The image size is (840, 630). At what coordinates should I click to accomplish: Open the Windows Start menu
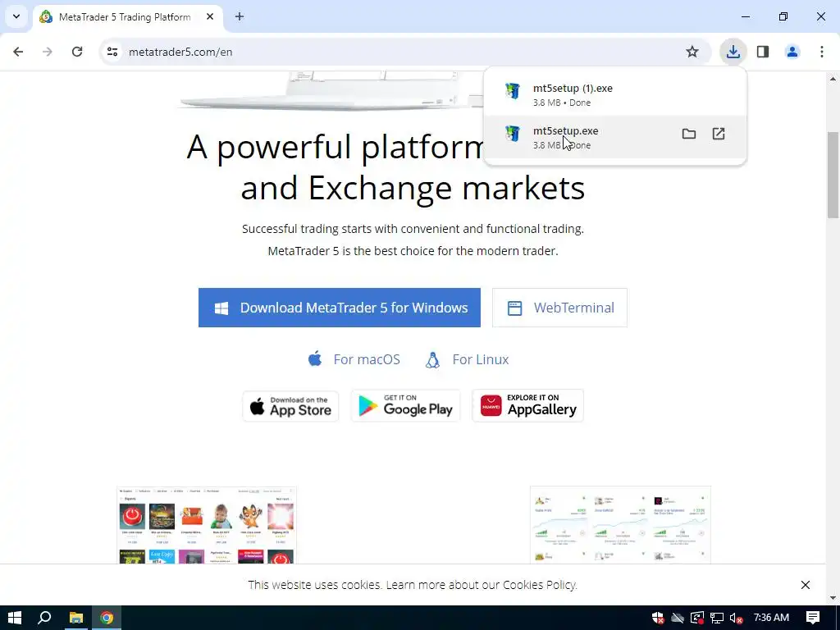click(x=15, y=618)
